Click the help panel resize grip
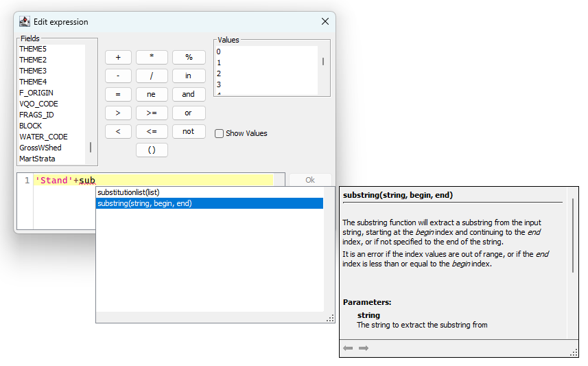This screenshot has height=366, width=588. [574, 352]
